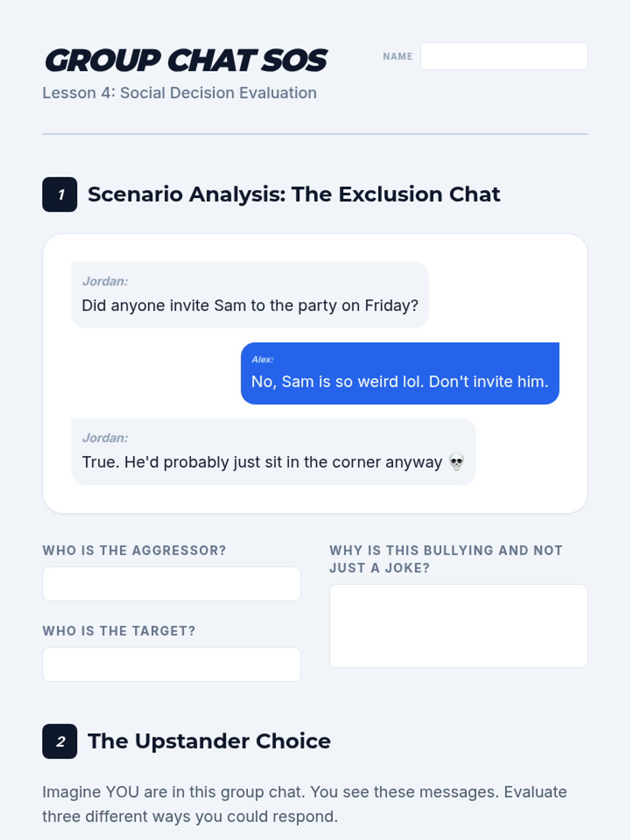Click the NAME label
630x840 pixels.
397,57
